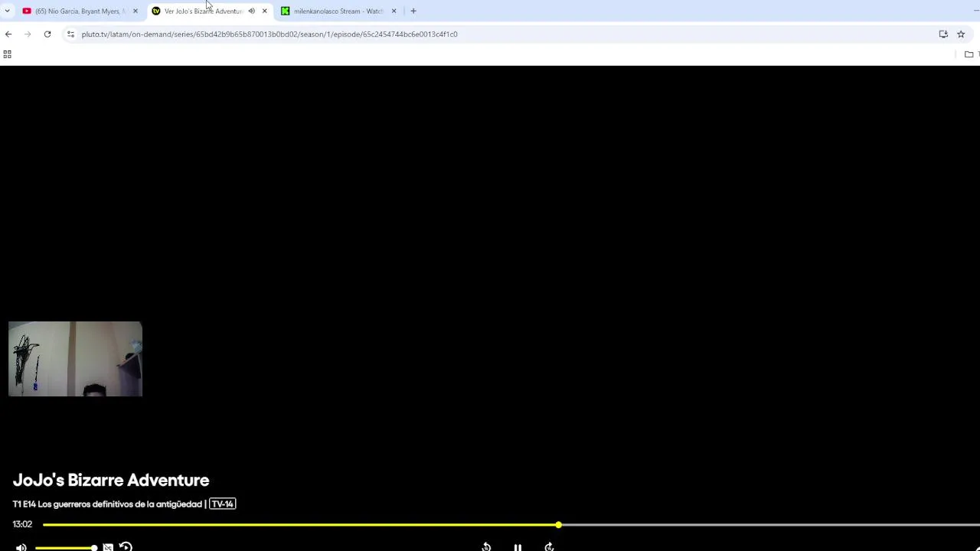Screen dimensions: 980x551
Task: Toggle closed captions in the player
Action: coord(108,547)
